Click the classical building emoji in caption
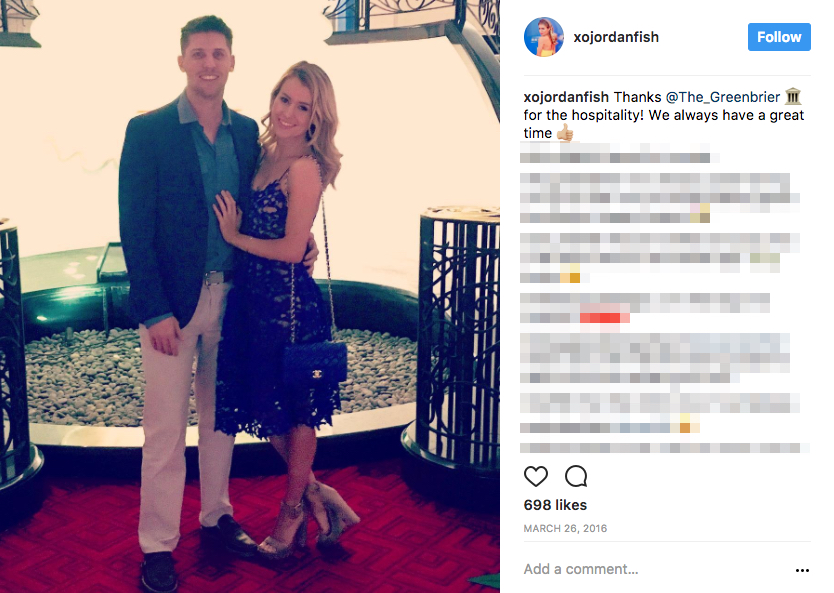This screenshot has height=593, width=834. pos(793,96)
